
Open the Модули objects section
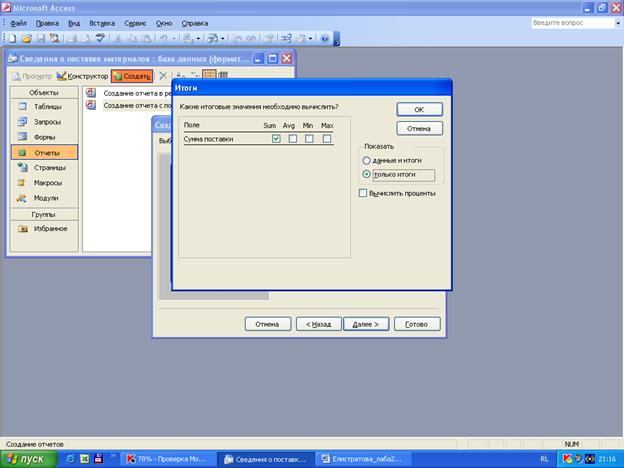pyautogui.click(x=44, y=198)
